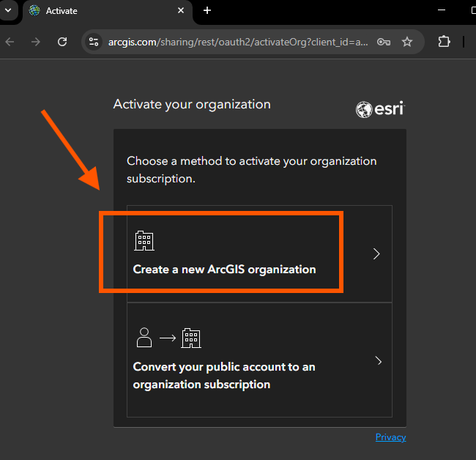The width and height of the screenshot is (476, 460).
Task: Click the person-to-building convert icon
Action: [168, 338]
